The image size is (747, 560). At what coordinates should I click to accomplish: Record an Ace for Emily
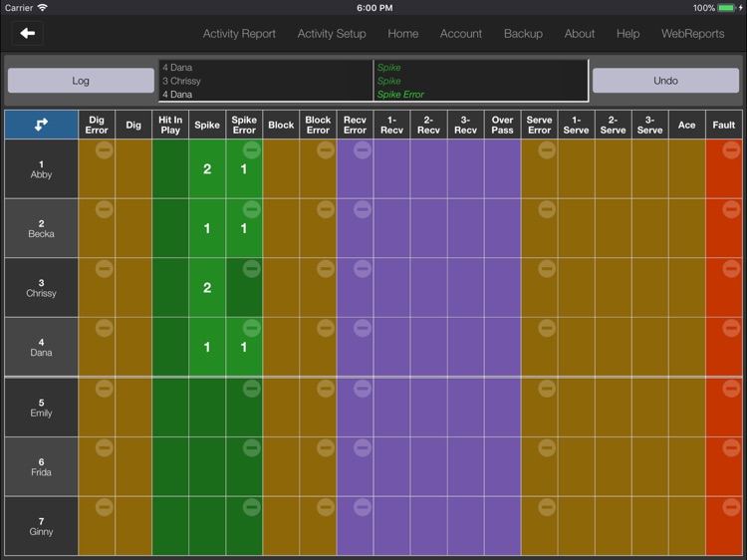click(x=687, y=408)
